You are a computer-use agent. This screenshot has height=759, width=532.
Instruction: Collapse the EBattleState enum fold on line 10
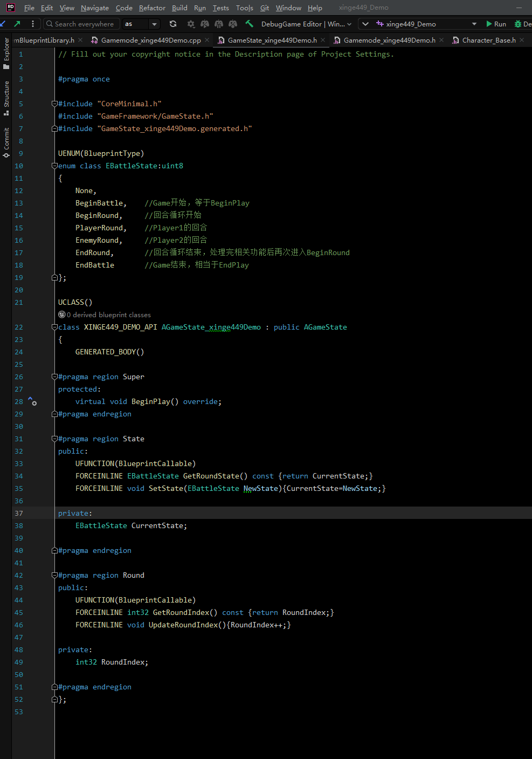[x=54, y=166]
